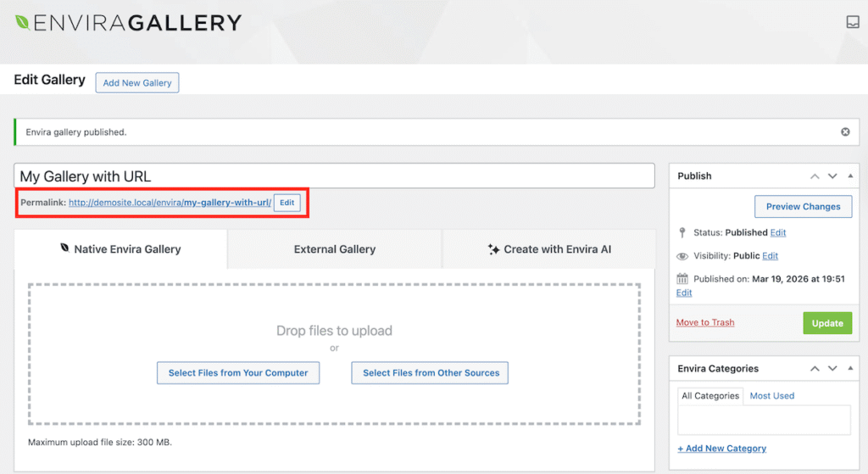Viewport: 868px width, 474px height.
Task: Click the gallery title input field
Action: coord(334,176)
